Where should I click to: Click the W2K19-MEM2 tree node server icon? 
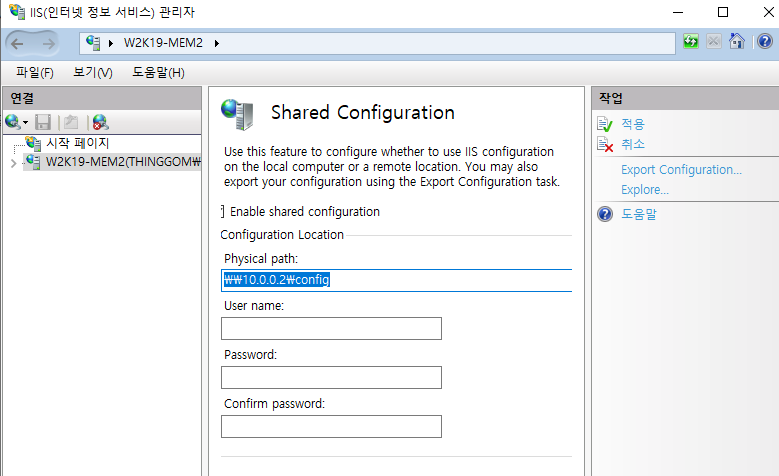[x=33, y=162]
